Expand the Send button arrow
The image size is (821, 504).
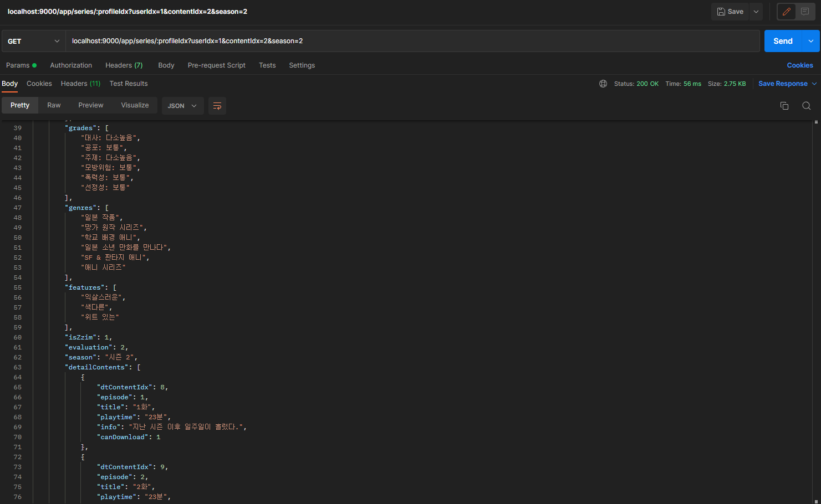811,41
